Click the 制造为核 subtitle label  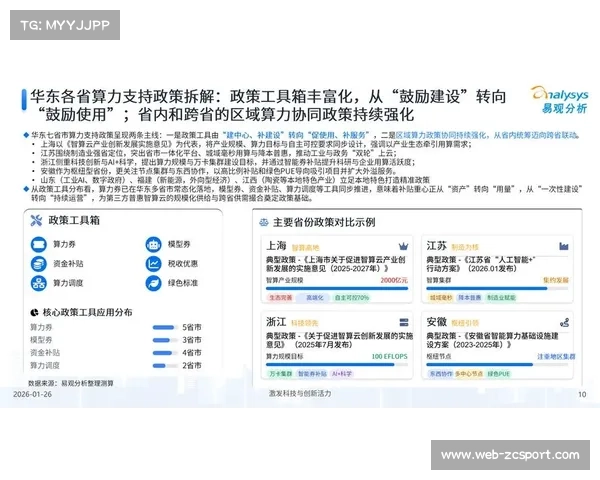pos(465,247)
